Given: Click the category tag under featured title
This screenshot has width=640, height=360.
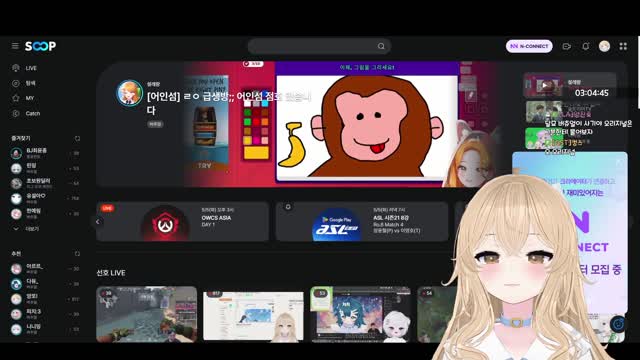Looking at the screenshot, I should (155, 124).
